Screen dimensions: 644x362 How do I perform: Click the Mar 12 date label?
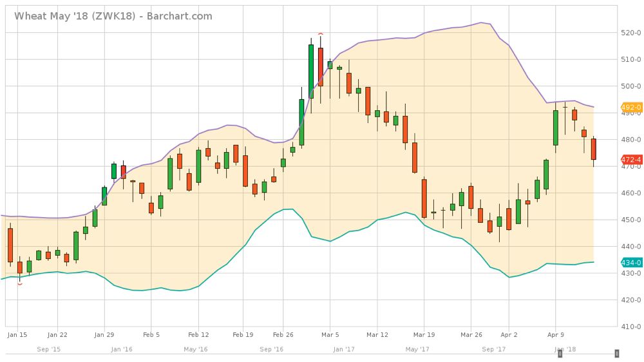pyautogui.click(x=377, y=334)
